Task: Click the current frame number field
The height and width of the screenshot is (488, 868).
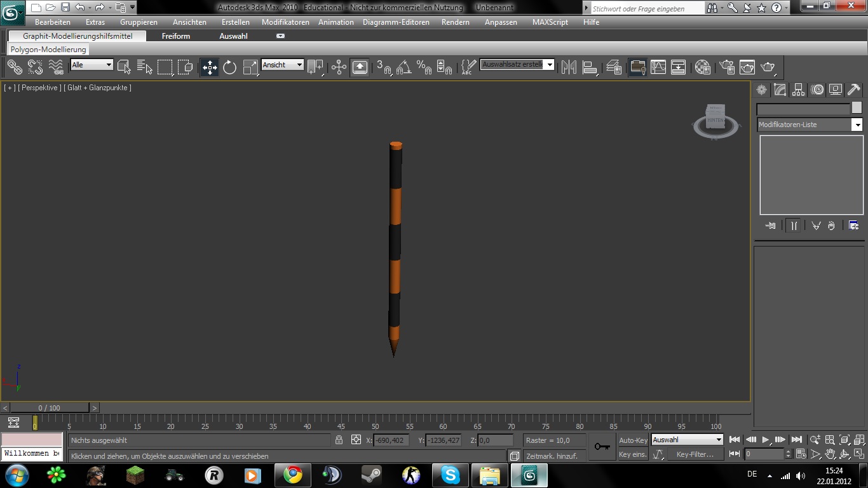Action: 764,454
